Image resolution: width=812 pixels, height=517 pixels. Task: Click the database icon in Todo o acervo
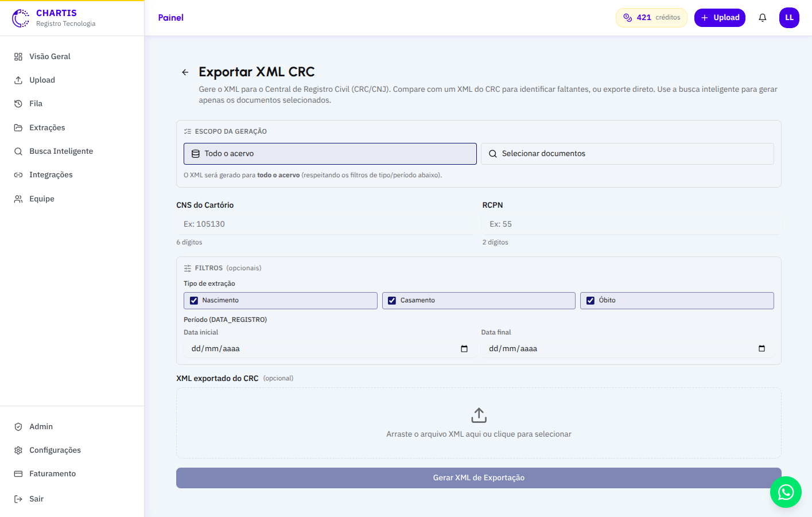pyautogui.click(x=196, y=154)
